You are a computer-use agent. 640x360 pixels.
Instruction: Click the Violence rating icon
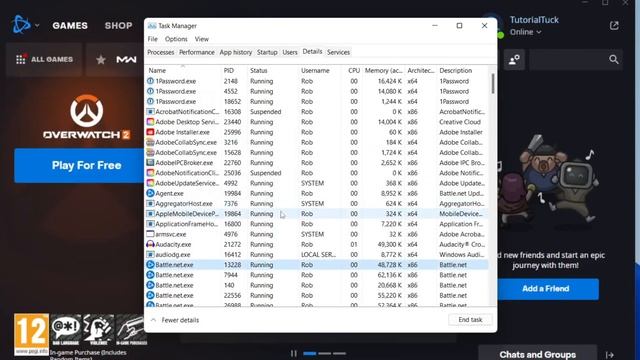[98, 330]
